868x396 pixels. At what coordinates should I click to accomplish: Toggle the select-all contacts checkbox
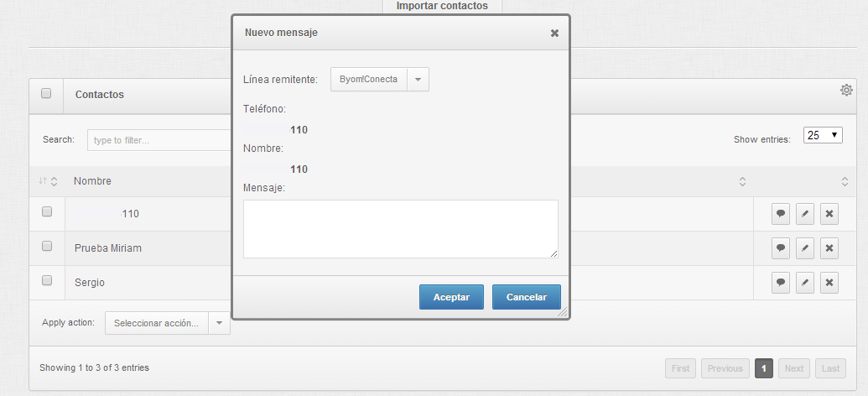[x=47, y=93]
